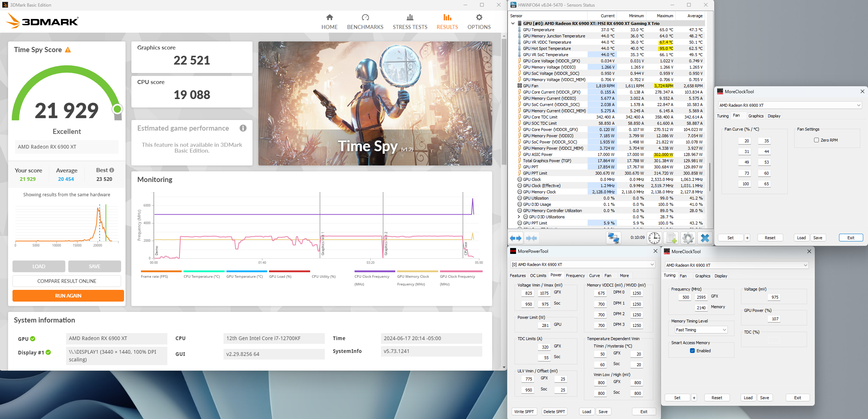Reset sensor values with the clock icon

(x=654, y=238)
